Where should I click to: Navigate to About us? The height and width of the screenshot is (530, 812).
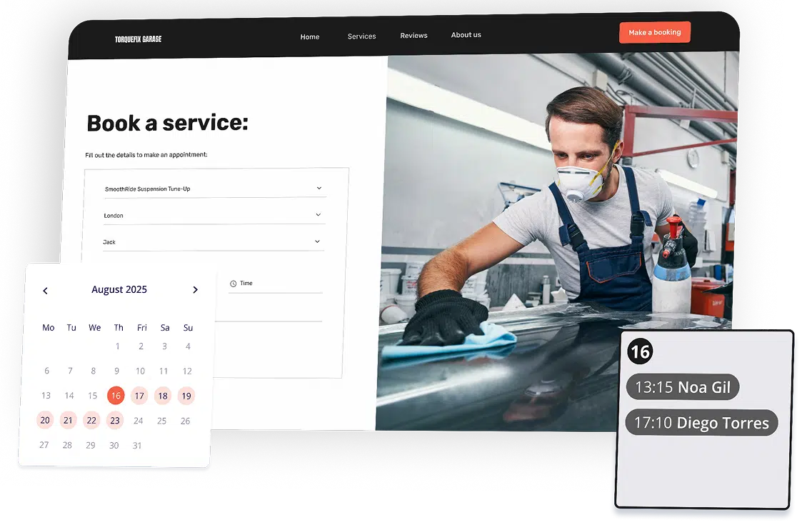tap(466, 35)
